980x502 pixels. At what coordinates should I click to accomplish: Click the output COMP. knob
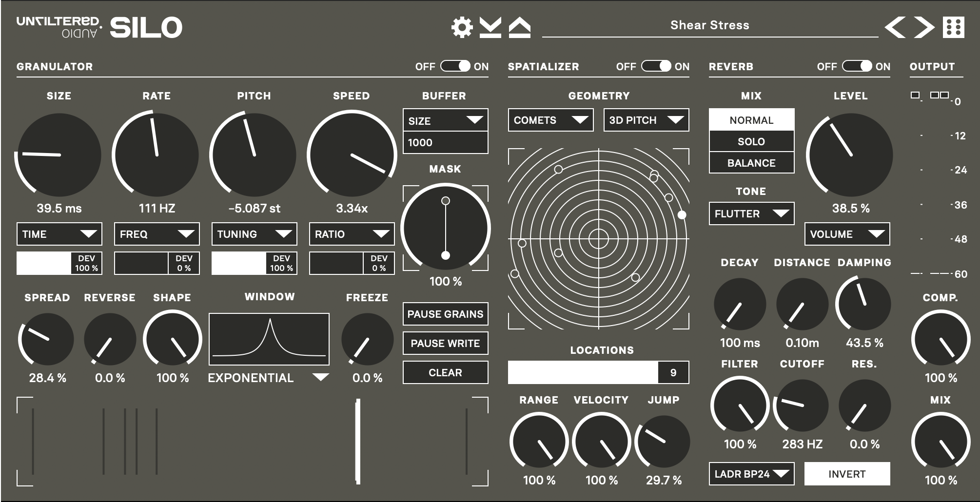pyautogui.click(x=941, y=338)
